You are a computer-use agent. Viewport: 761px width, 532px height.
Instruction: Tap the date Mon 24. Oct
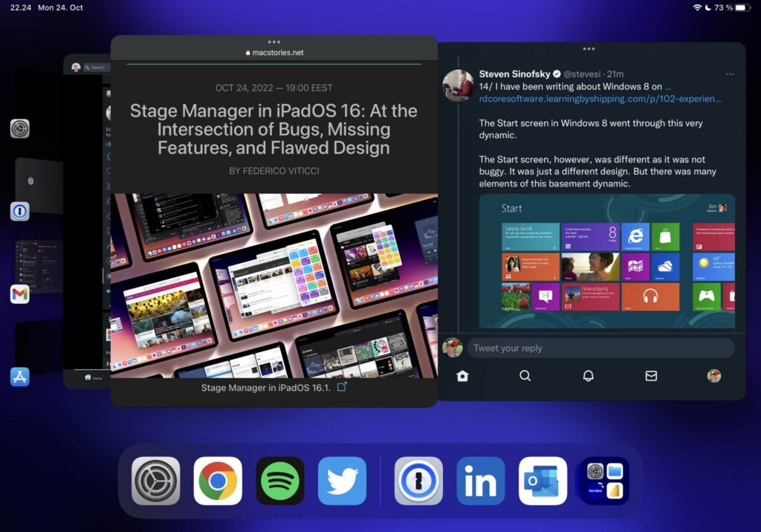60,7
